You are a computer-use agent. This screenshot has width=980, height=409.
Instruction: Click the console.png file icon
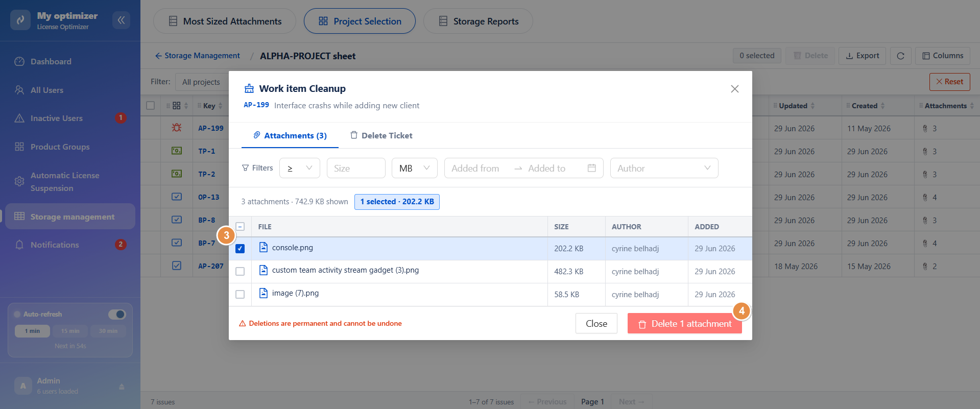click(264, 248)
